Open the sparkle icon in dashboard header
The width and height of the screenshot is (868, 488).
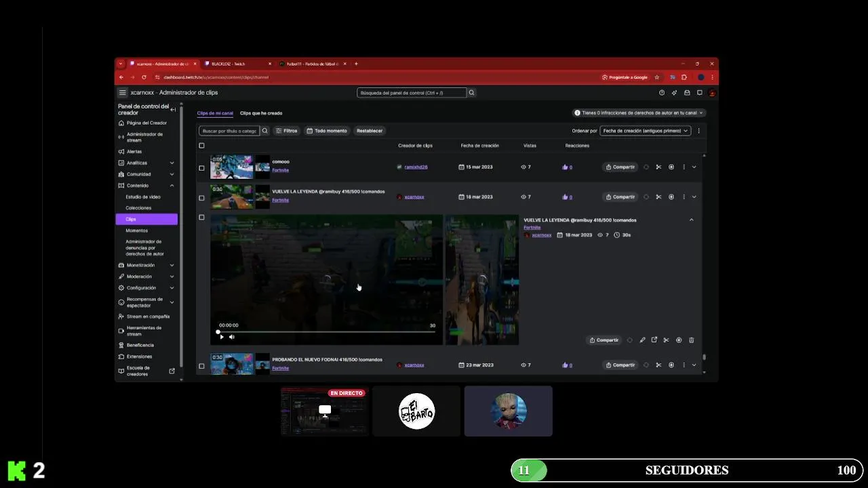pos(674,93)
